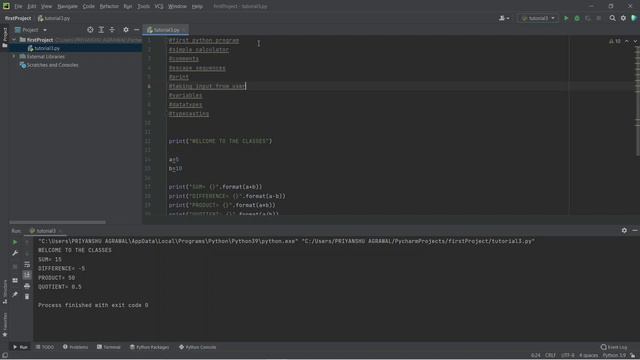Toggle Favorites side tool window

pyautogui.click(x=5, y=325)
